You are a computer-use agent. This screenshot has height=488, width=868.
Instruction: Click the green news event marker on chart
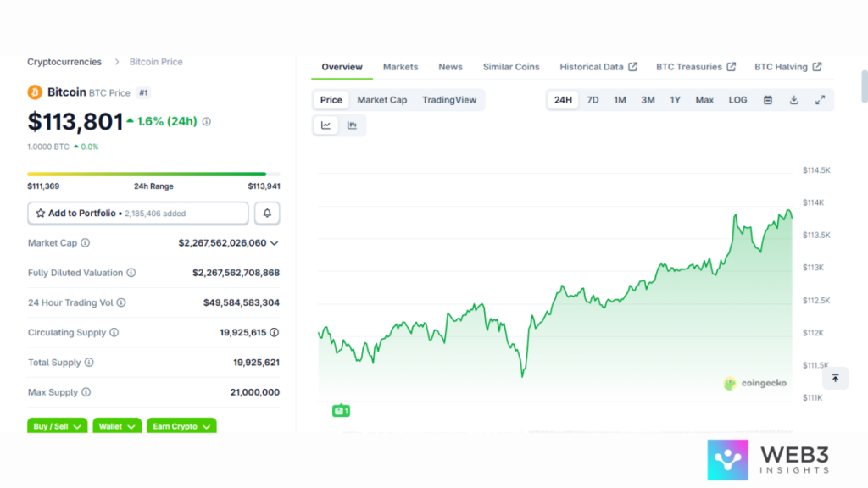(341, 411)
